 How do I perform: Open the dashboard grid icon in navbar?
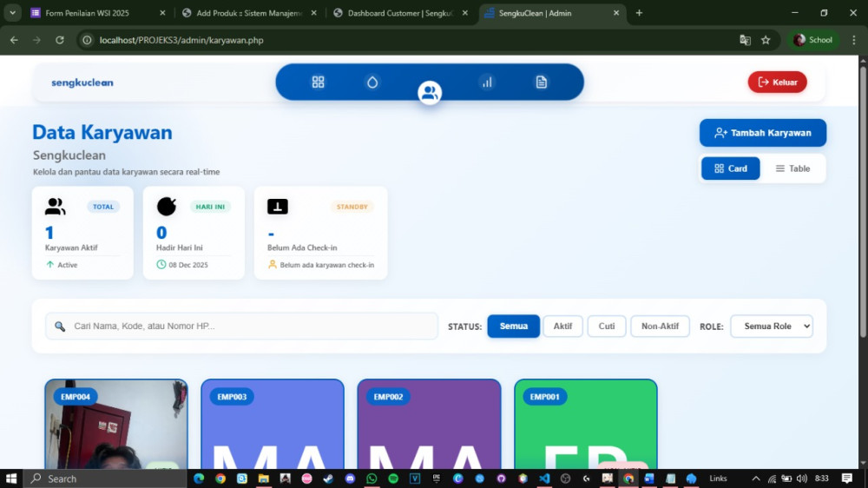click(318, 82)
